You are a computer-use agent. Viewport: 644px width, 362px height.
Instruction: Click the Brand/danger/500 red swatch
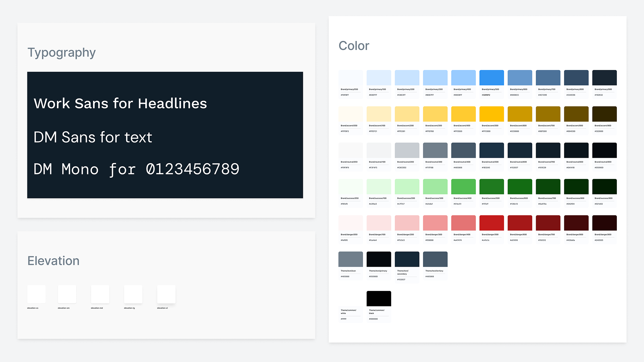pos(491,223)
